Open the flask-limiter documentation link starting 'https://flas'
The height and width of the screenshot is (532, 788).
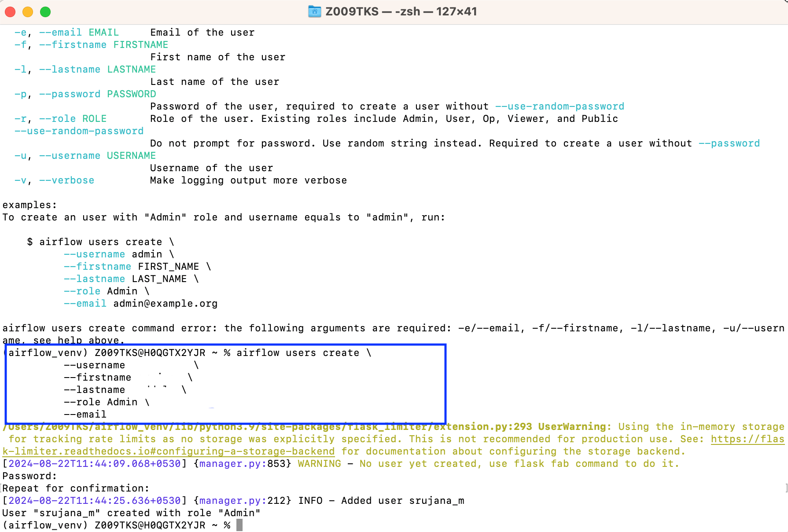click(747, 439)
